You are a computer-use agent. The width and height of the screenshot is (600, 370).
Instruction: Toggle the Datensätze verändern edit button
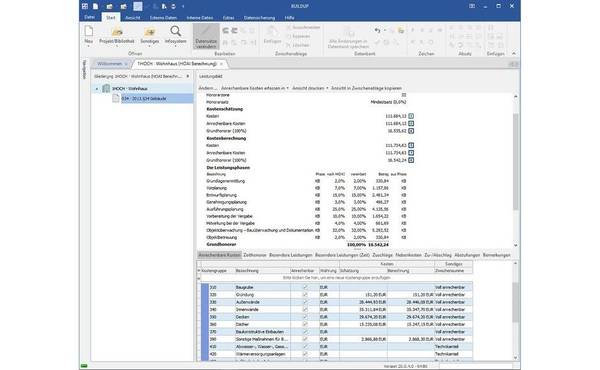tap(206, 37)
